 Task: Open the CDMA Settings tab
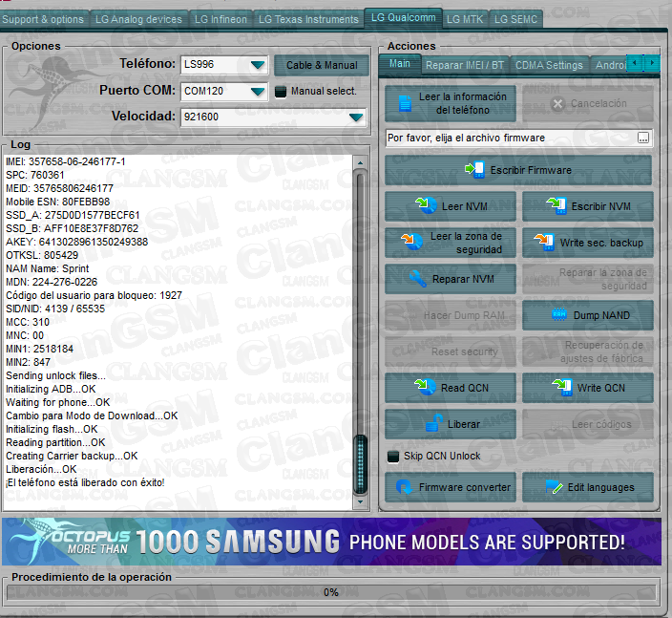click(x=549, y=65)
